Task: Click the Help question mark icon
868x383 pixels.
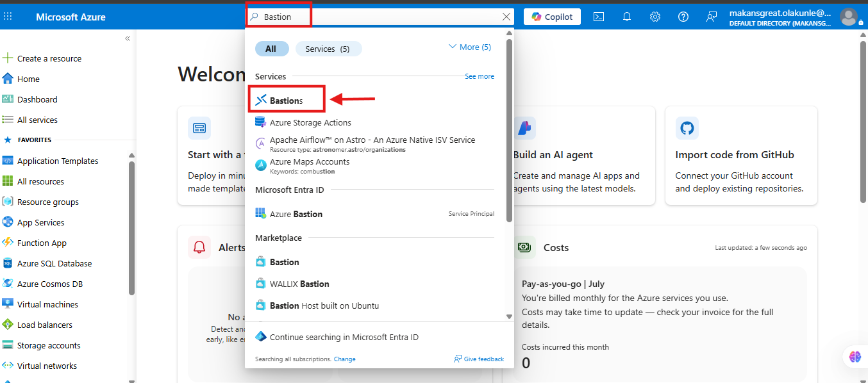Action: click(x=683, y=17)
